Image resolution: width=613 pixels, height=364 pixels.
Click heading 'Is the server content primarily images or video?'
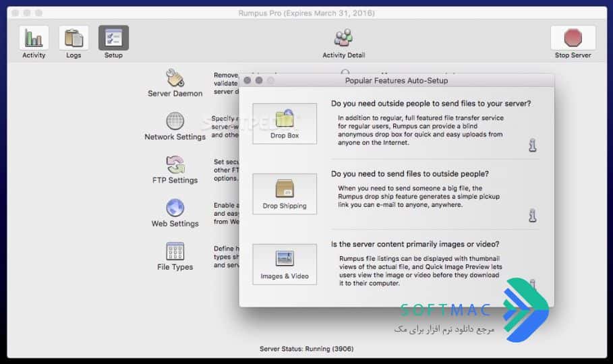pos(415,245)
